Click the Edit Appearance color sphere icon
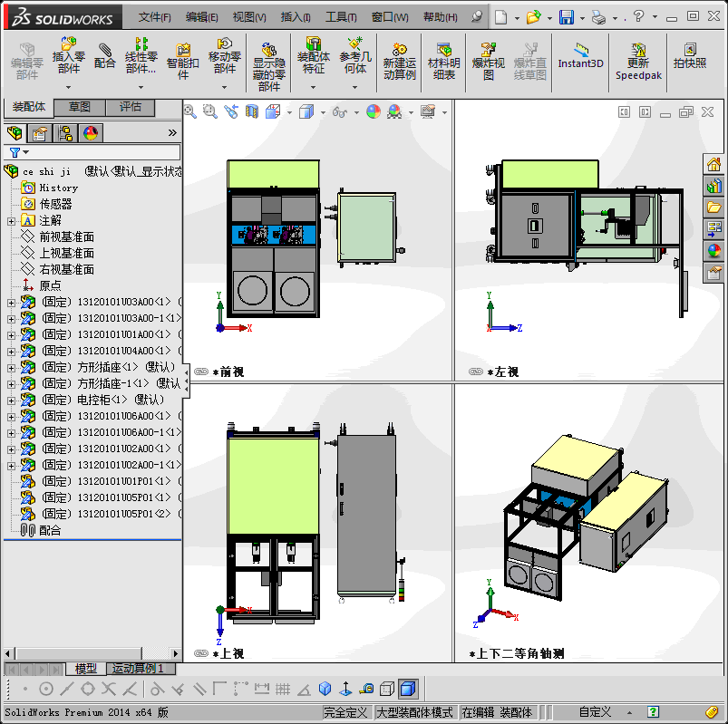The height and width of the screenshot is (724, 728). point(374,111)
